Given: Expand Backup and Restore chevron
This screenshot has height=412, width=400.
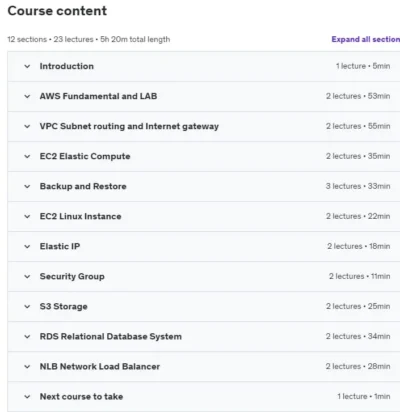Looking at the screenshot, I should 27,186.
